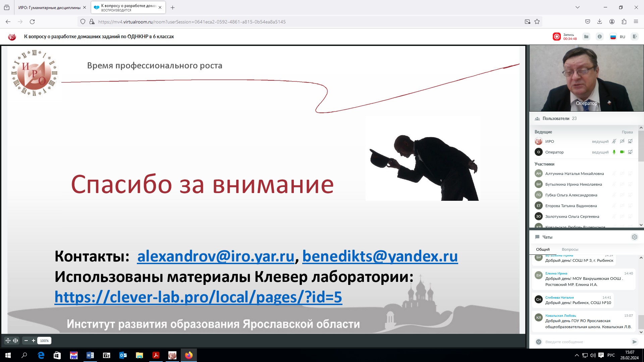The height and width of the screenshot is (362, 644).
Task: Show hidden system tray icons
Action: tap(577, 355)
